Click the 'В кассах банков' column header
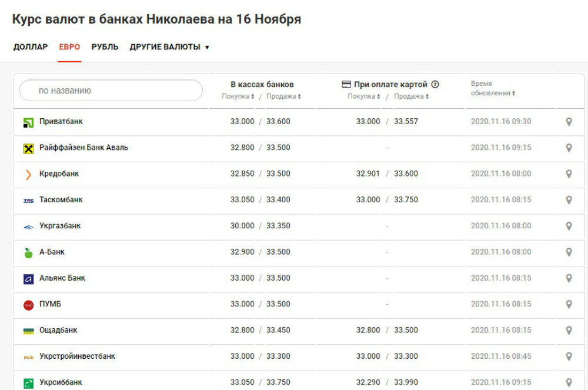Screen dimensions: 588x390 (x=262, y=85)
